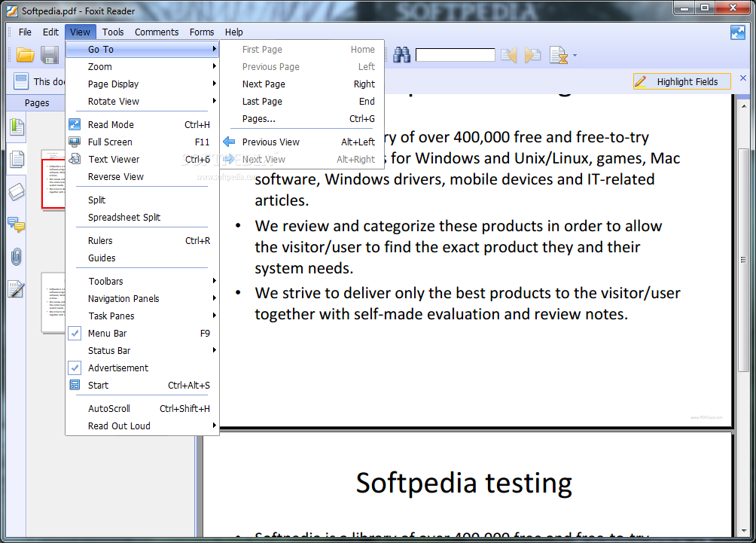
Task: Open the File menu
Action: point(25,32)
